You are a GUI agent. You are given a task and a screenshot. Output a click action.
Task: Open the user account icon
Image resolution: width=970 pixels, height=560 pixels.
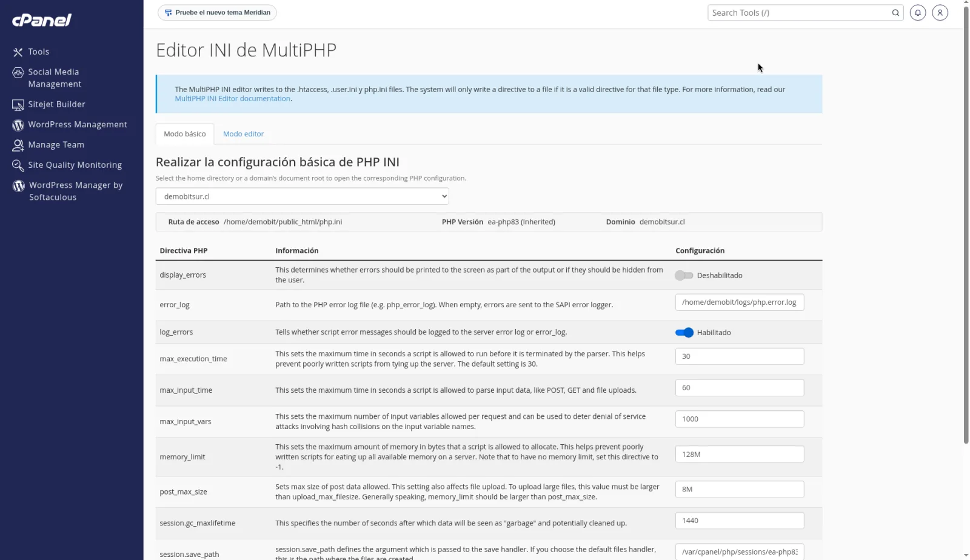[x=940, y=12]
